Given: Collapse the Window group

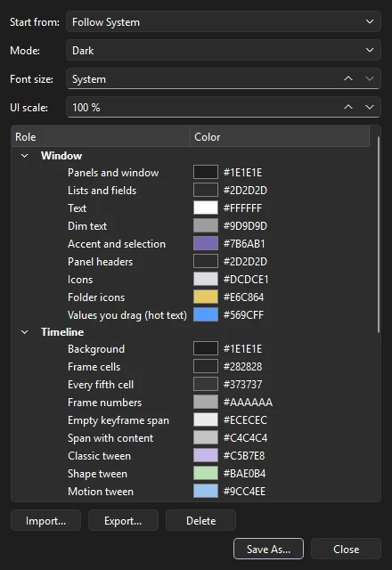Looking at the screenshot, I should point(24,156).
